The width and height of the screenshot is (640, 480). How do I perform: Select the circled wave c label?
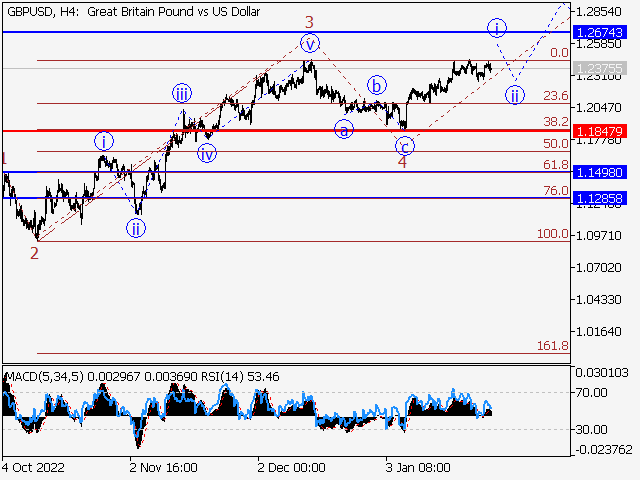(x=404, y=145)
